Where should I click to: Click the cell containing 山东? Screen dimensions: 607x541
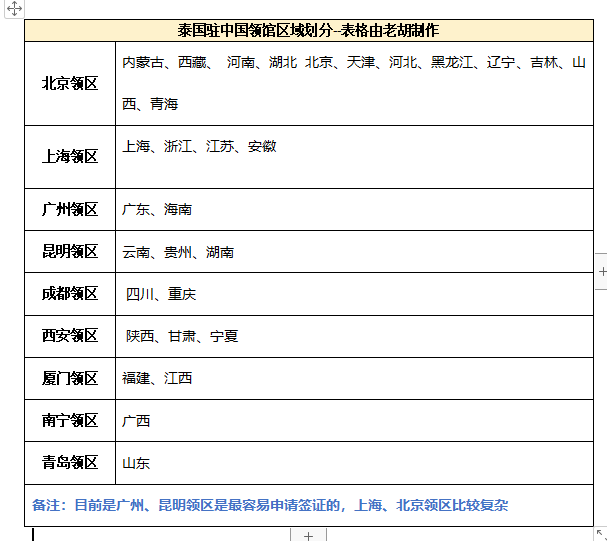pos(354,463)
